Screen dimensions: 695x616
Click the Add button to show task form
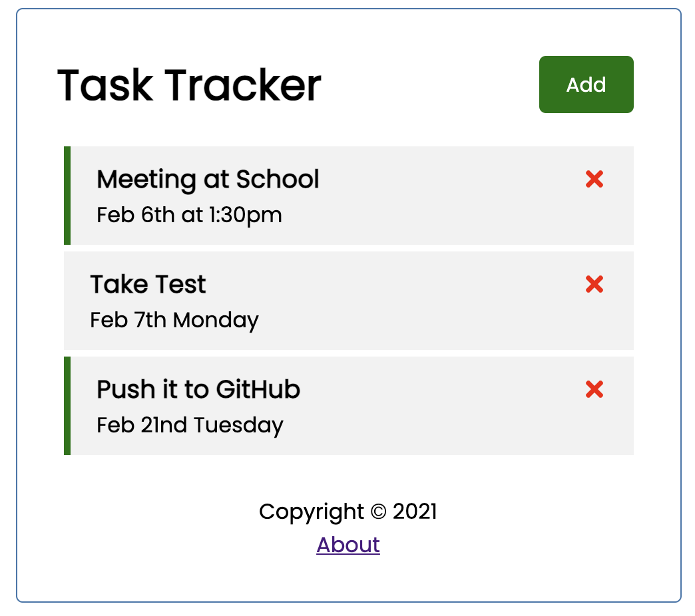[x=586, y=84]
